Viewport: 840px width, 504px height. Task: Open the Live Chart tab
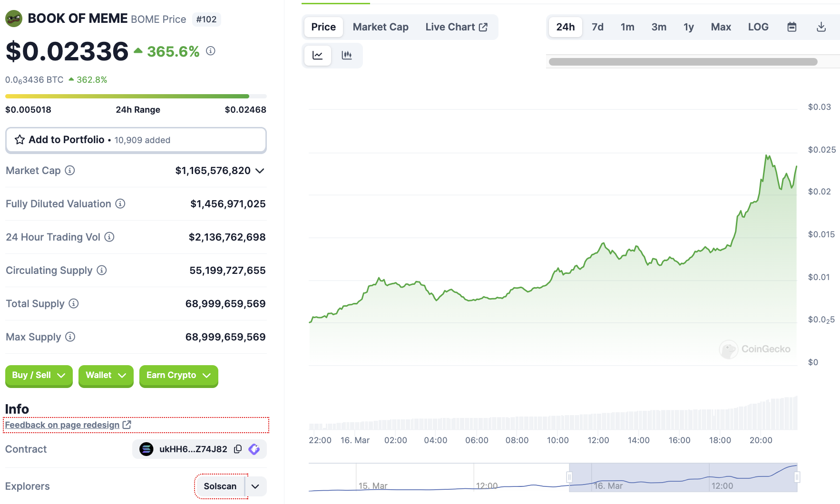coord(456,27)
